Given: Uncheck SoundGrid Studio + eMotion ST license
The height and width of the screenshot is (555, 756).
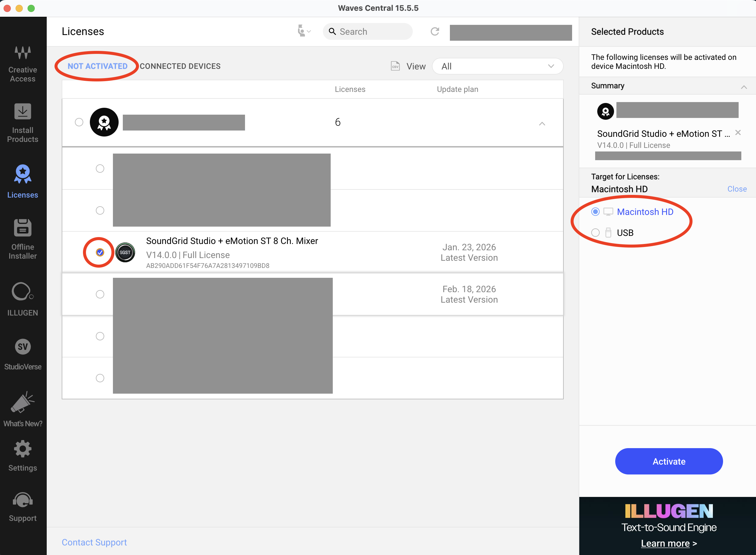Looking at the screenshot, I should point(100,252).
